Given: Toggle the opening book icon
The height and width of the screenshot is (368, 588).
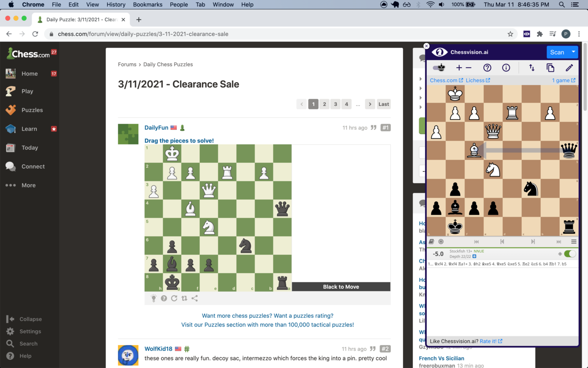Looking at the screenshot, I should point(431,241).
